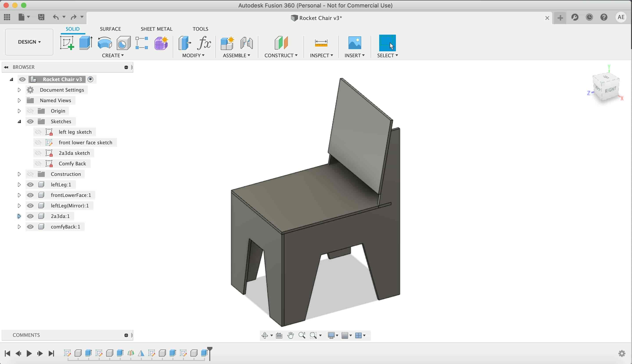Hide the Sketches folder
The image size is (632, 364).
coord(30,121)
